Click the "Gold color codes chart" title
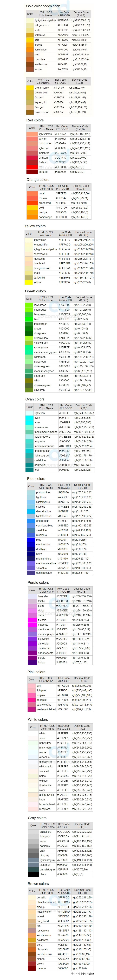Viewport: 117px width, 980px height. 43,6
